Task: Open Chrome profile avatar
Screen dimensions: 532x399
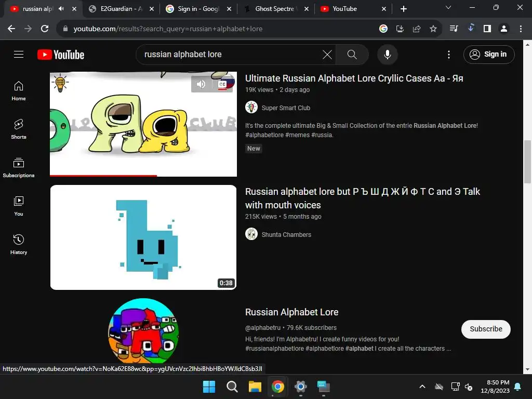Action: click(504, 29)
